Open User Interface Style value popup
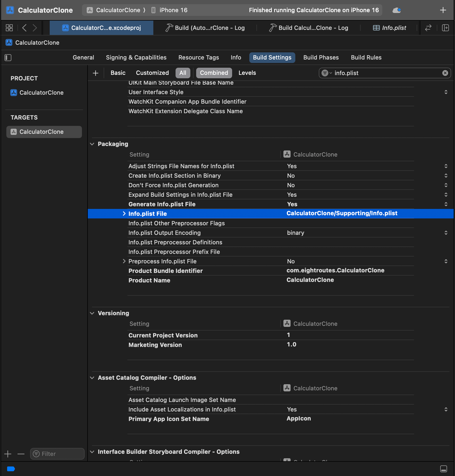Screen dimensions: 455x476 tap(446, 92)
